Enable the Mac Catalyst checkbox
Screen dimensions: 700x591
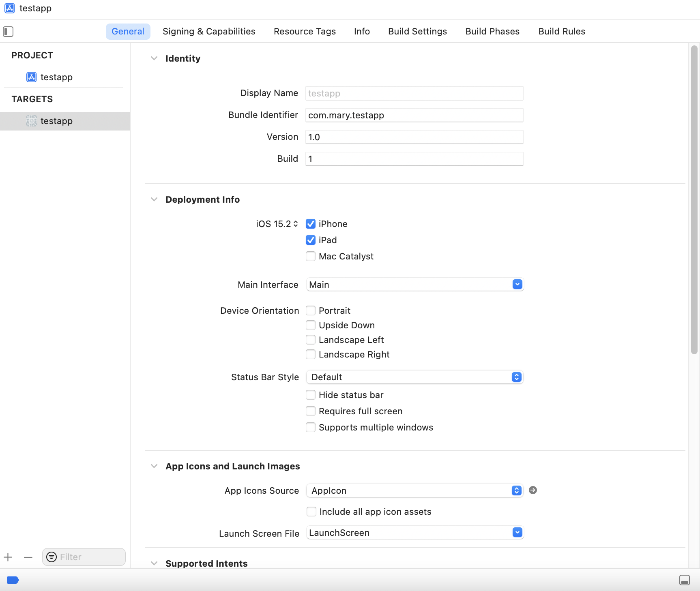pyautogui.click(x=311, y=256)
